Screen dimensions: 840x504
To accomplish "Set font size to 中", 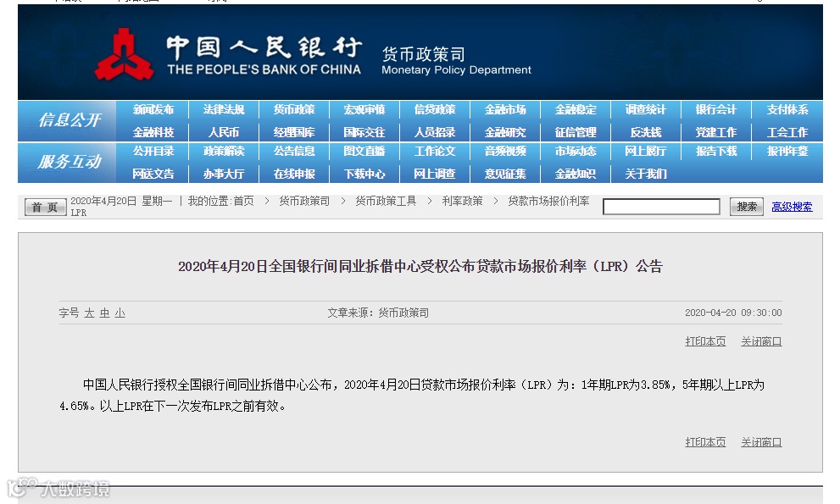I will tap(104, 313).
